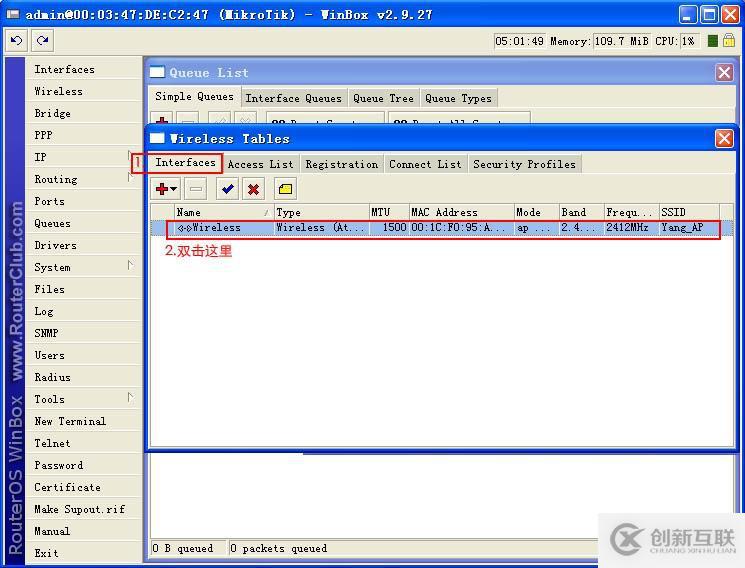Click the wireless interface icon beside Wireless
This screenshot has width=745, height=568.
184,228
